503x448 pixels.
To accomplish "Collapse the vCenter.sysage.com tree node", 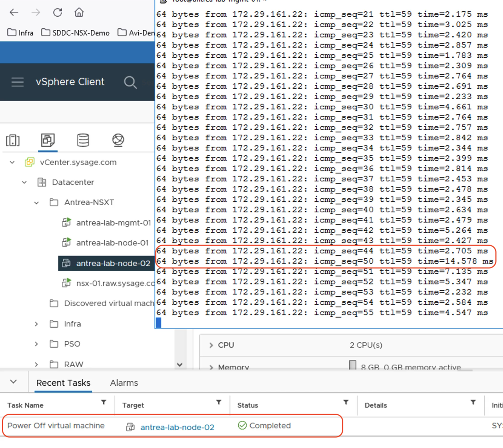I will 12,162.
